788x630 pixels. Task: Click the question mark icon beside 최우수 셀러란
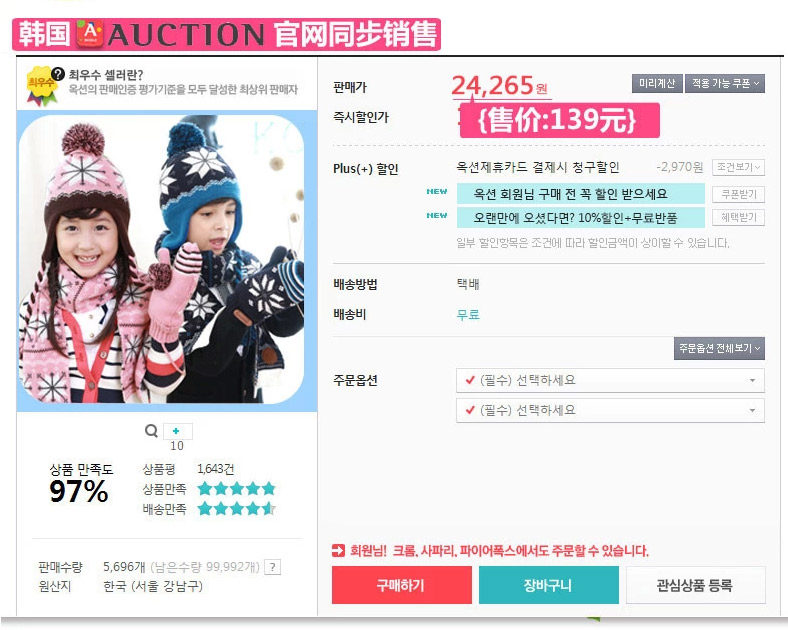[58, 74]
